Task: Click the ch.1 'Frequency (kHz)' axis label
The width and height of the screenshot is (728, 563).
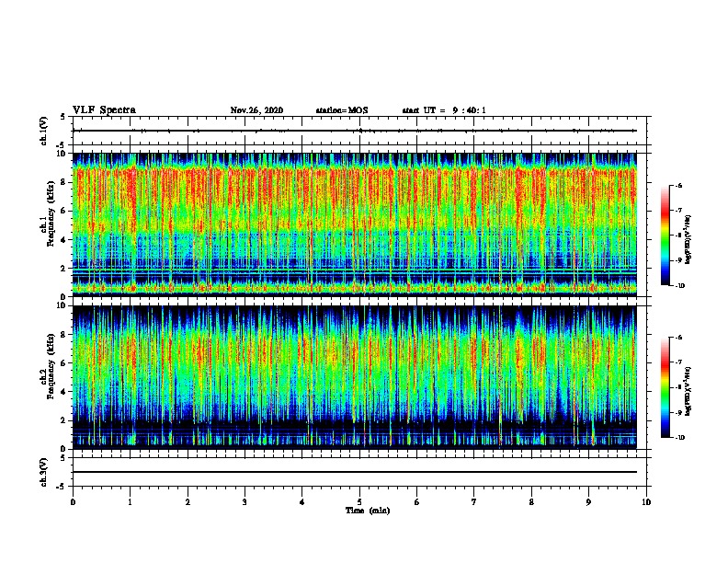Action: (x=51, y=214)
